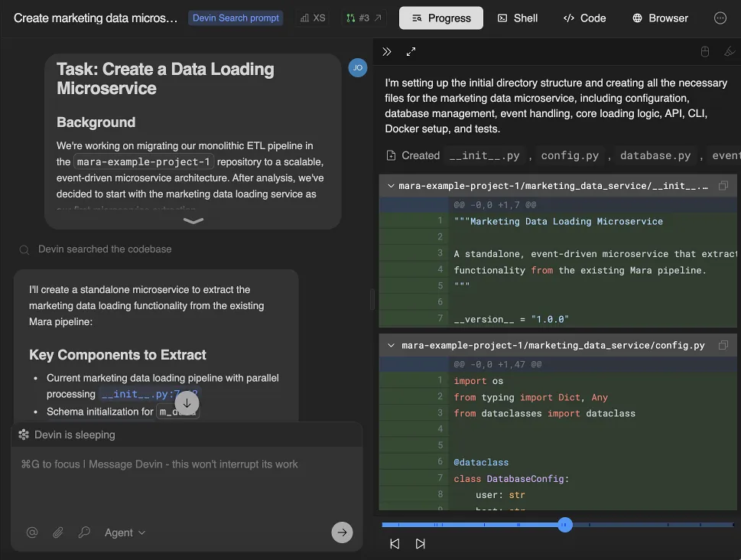Viewport: 741px width, 560px height.
Task: Open pull request #3 link
Action: (363, 18)
